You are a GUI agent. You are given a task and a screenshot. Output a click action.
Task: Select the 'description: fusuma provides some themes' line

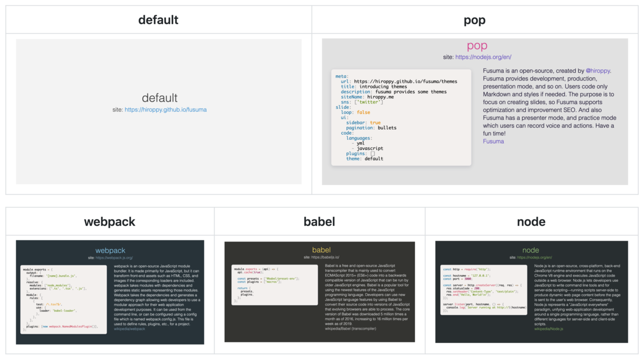pos(394,92)
